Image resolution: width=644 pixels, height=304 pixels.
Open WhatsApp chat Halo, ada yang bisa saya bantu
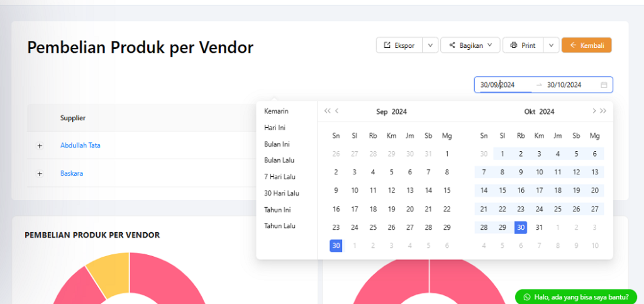click(576, 296)
